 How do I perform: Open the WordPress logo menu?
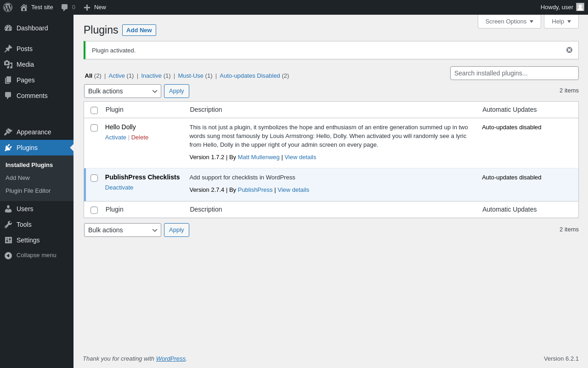click(x=8, y=7)
